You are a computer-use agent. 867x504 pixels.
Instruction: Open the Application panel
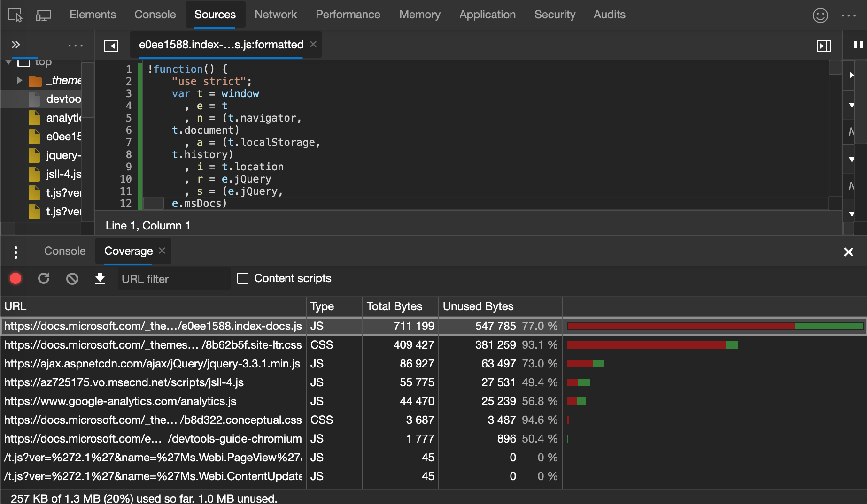click(x=488, y=15)
